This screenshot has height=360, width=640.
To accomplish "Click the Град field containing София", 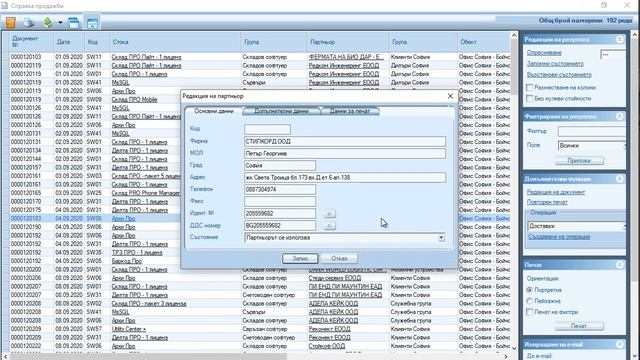I will click(280, 165).
